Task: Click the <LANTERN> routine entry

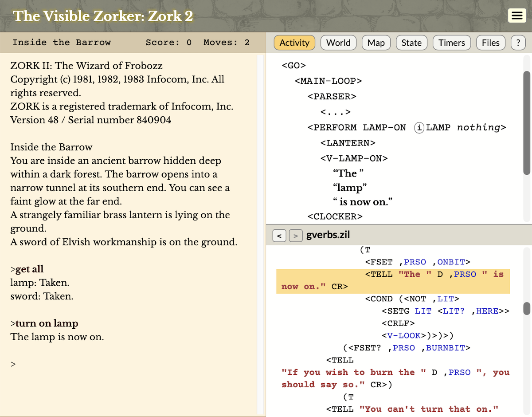Action: coord(348,143)
